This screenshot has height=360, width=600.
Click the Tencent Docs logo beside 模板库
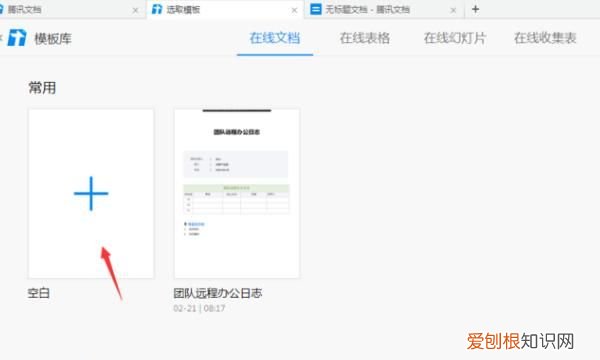17,38
